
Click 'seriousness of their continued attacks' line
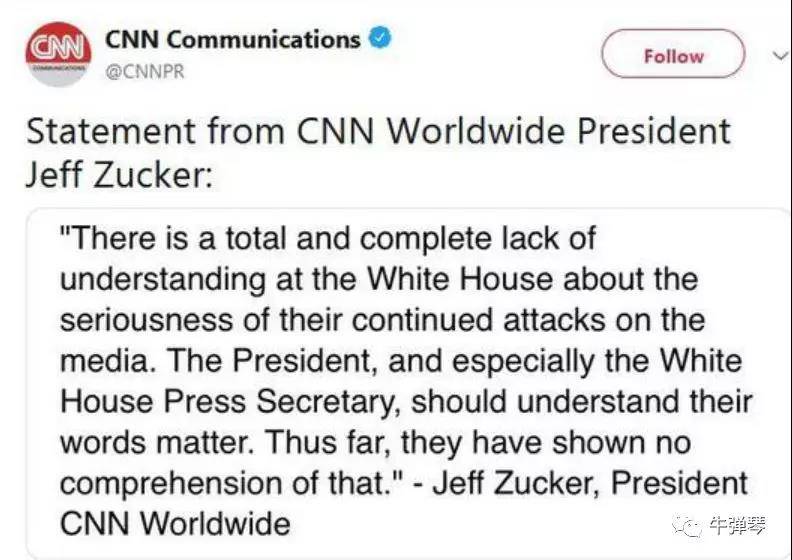382,321
